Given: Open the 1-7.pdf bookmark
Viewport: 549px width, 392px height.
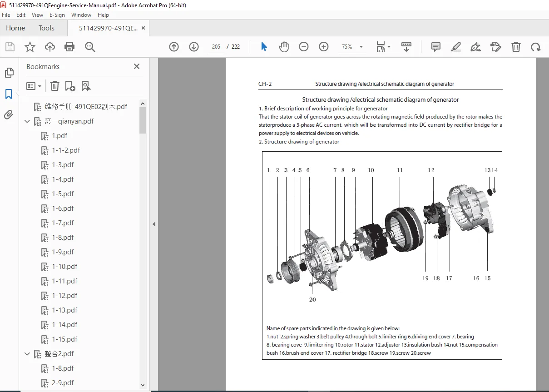Looking at the screenshot, I should point(63,223).
